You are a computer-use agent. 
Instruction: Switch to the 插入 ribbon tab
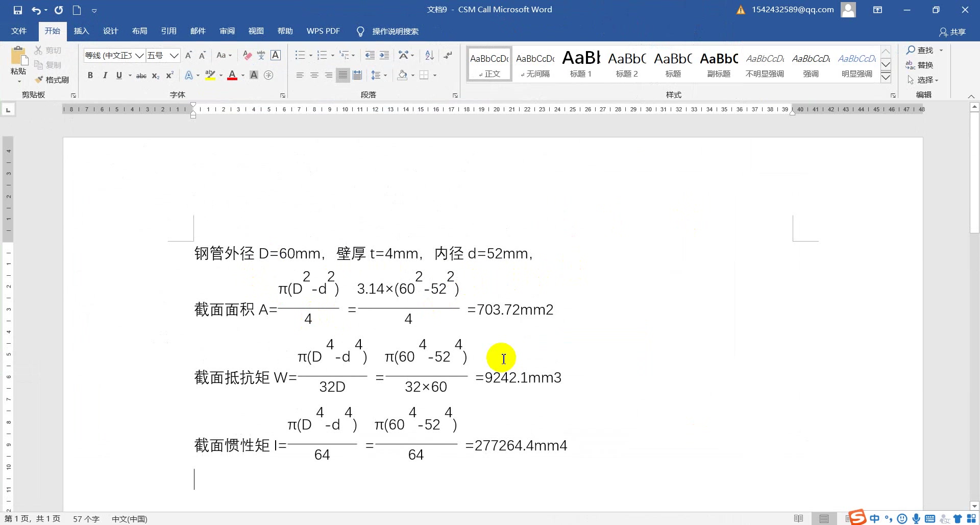pos(81,31)
